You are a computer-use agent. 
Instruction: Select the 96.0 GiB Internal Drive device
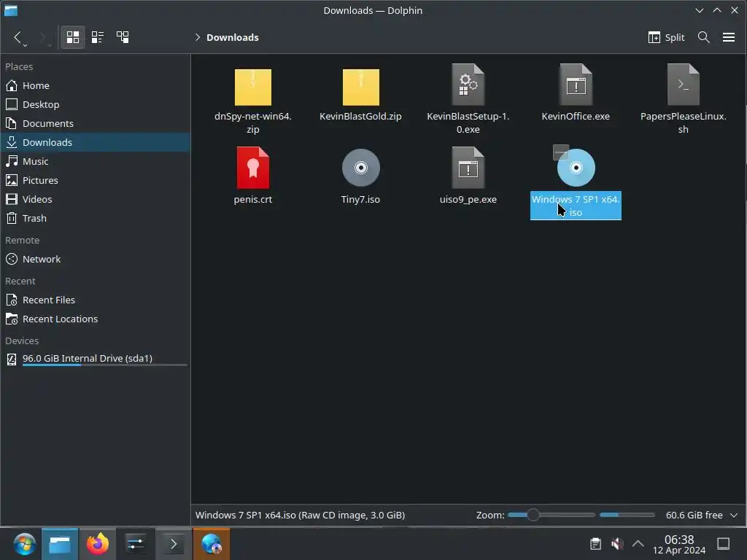(96, 359)
